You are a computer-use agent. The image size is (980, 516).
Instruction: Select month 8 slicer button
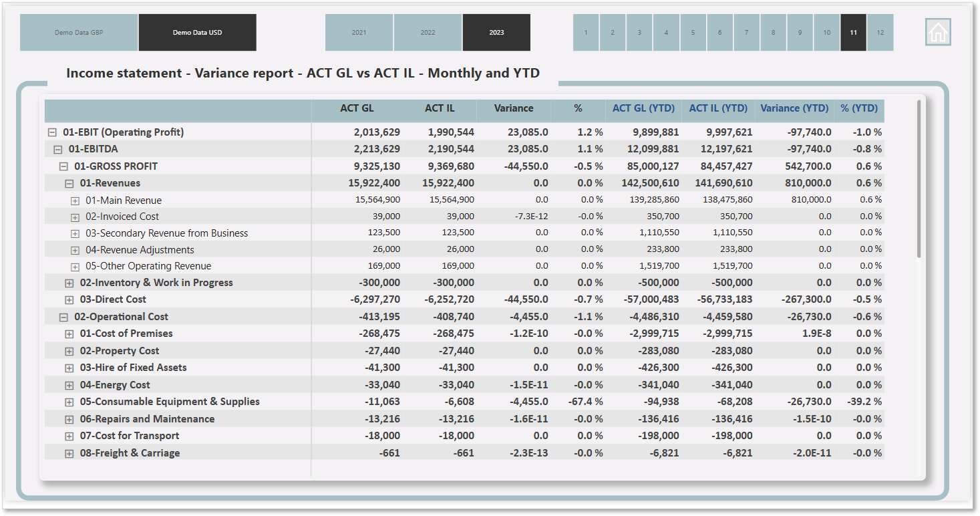click(773, 32)
